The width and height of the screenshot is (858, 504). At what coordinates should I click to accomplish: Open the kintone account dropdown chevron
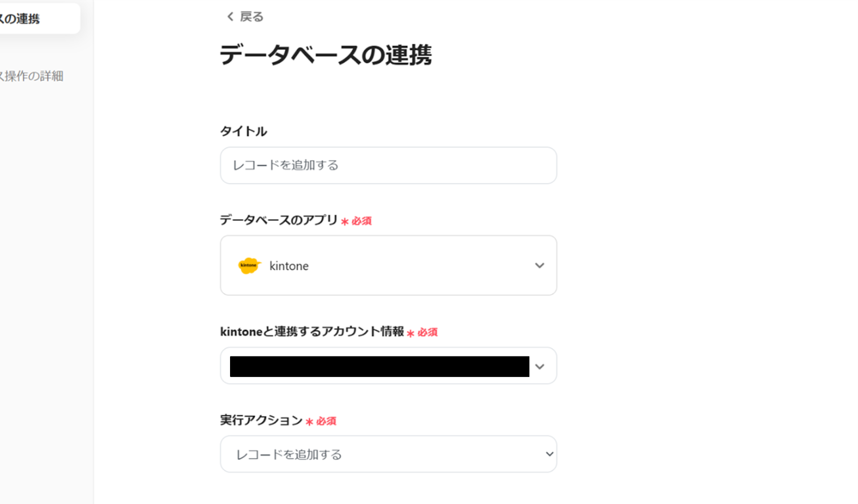pyautogui.click(x=539, y=367)
